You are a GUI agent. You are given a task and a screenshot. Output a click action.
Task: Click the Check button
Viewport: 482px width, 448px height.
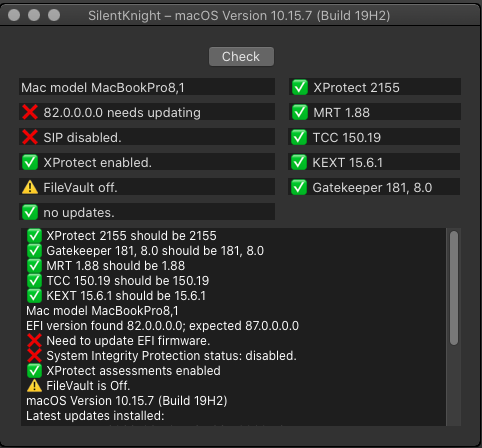[241, 56]
